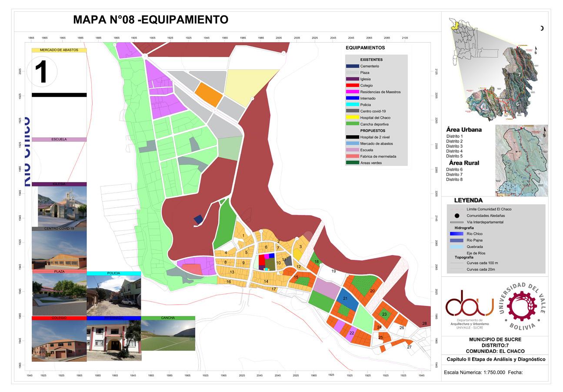This screenshot has height=392, width=563.
Task: Click 'Capitulo II Etapa de Análisis y Diagnóstico'
Action: (x=496, y=359)
